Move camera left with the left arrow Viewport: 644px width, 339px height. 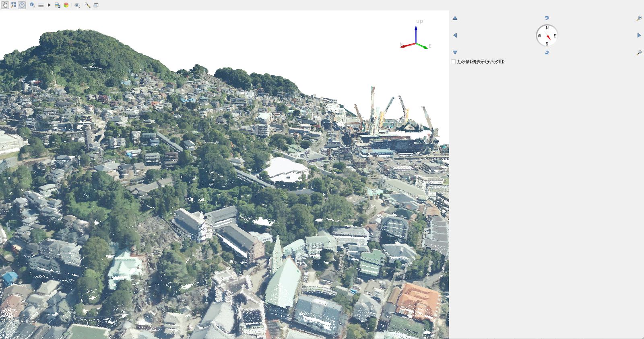(x=455, y=35)
